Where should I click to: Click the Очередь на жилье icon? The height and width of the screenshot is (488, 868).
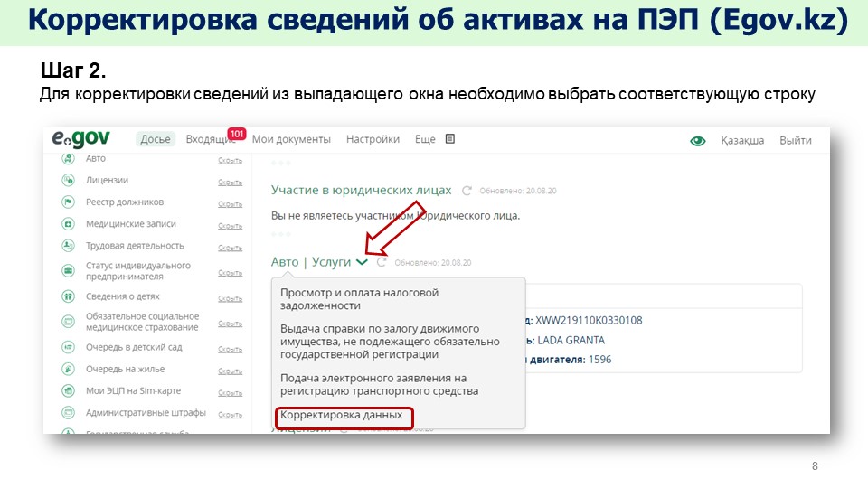coord(68,369)
